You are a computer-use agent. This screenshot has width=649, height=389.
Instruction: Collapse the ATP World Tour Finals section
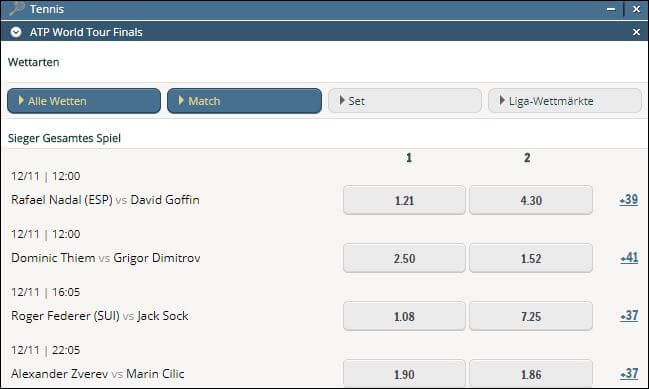click(16, 32)
